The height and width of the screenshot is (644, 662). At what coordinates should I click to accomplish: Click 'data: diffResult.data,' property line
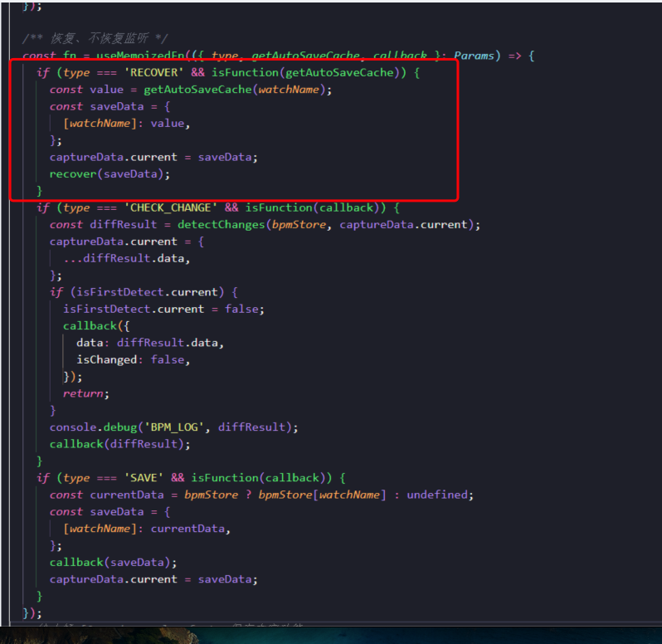150,343
